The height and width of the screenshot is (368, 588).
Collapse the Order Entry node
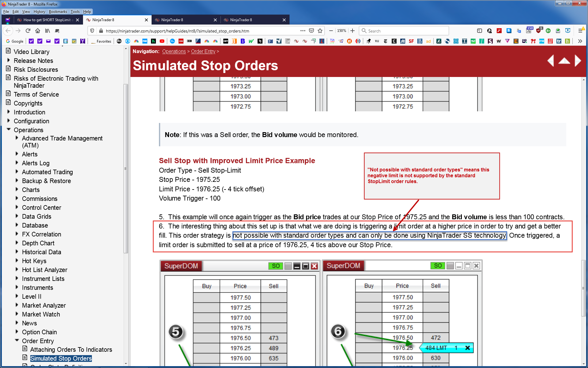tap(17, 340)
